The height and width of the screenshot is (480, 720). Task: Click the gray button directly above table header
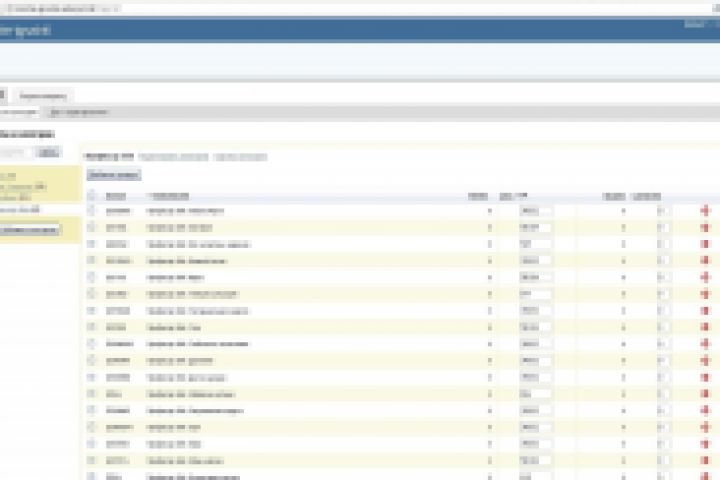113,175
